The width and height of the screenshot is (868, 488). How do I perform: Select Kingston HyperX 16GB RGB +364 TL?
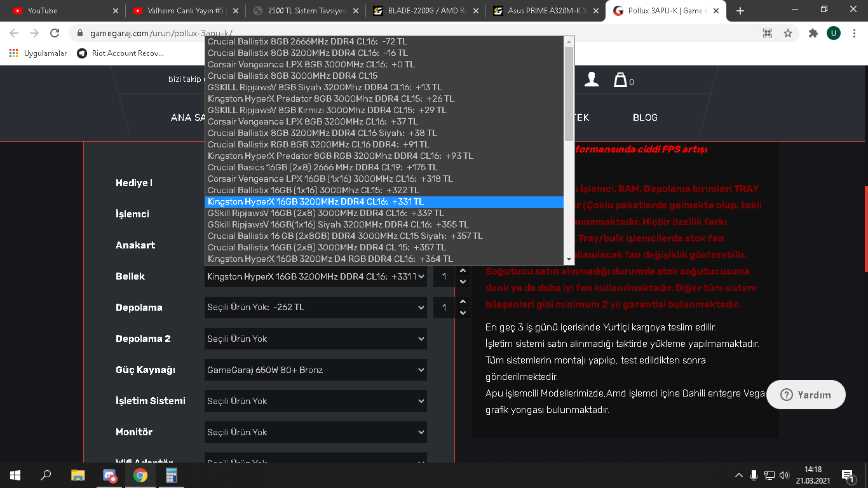(x=384, y=259)
